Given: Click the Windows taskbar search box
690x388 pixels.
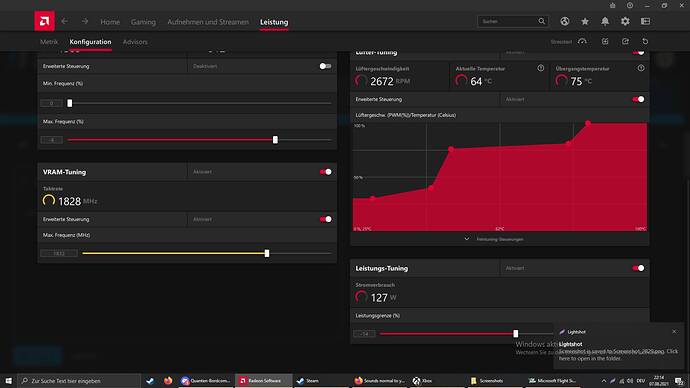Looking at the screenshot, I should click(x=79, y=381).
